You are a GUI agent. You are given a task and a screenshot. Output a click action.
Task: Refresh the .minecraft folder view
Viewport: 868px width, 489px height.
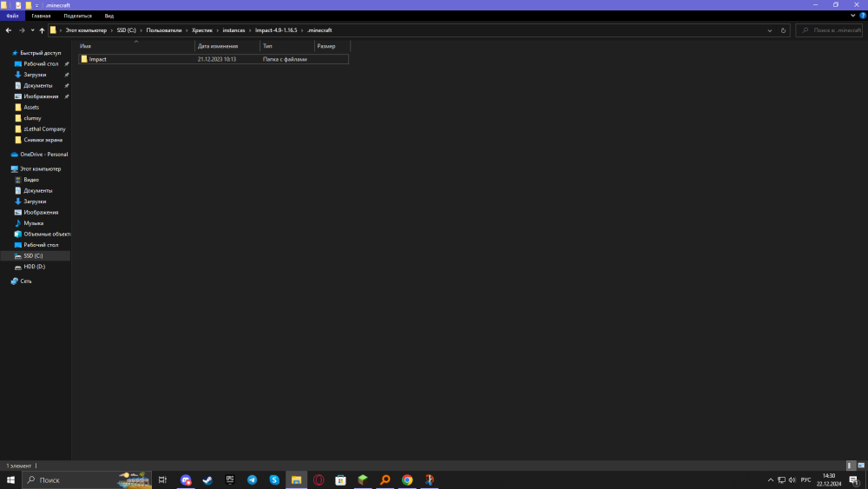(x=783, y=30)
